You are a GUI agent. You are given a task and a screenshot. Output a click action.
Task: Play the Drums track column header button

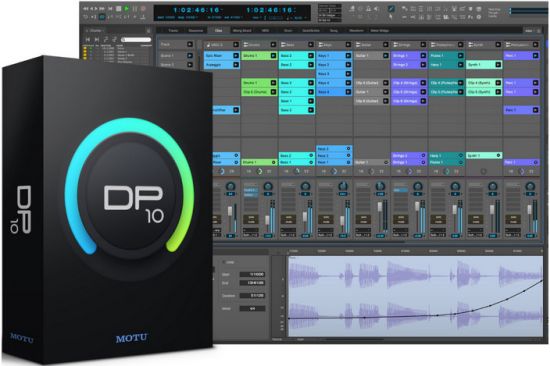point(273,45)
